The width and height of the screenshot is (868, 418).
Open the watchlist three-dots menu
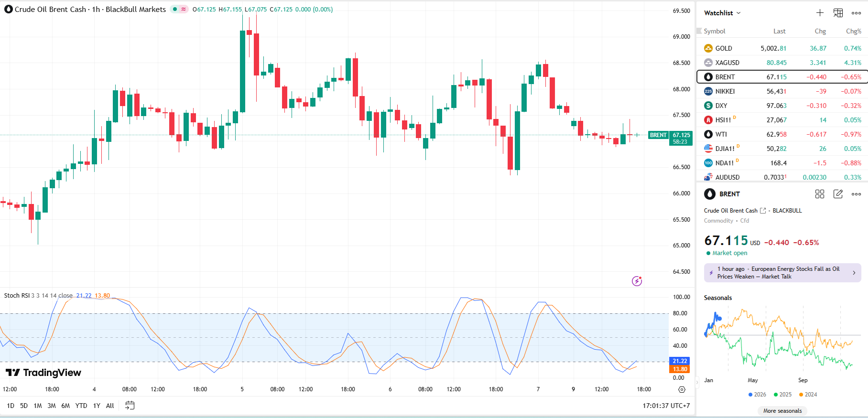tap(856, 13)
